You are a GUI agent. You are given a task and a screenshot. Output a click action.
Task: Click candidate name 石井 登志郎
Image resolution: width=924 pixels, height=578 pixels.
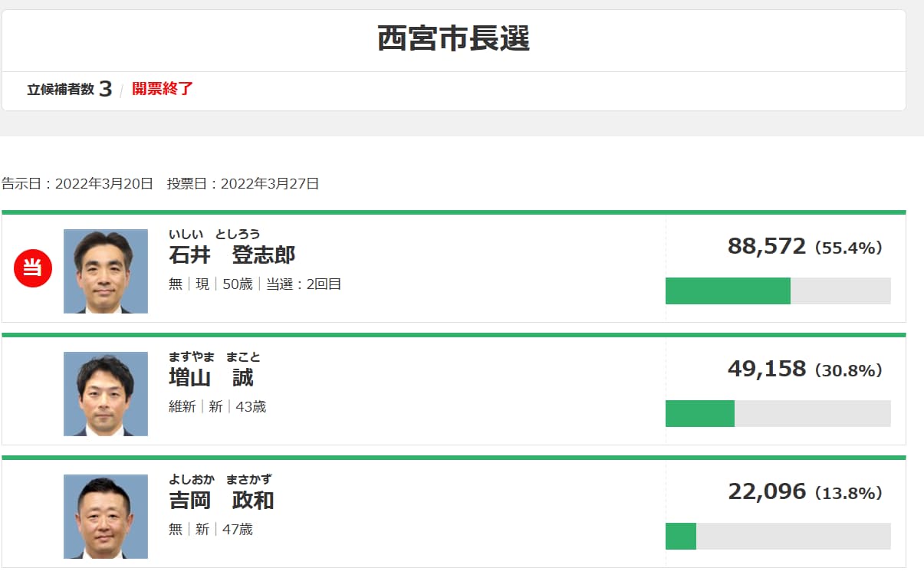coord(232,255)
